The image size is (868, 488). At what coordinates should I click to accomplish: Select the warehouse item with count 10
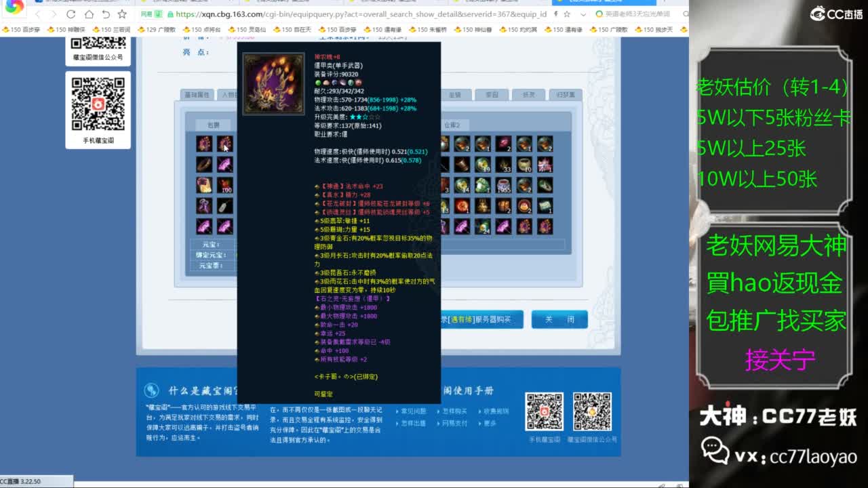(x=524, y=164)
